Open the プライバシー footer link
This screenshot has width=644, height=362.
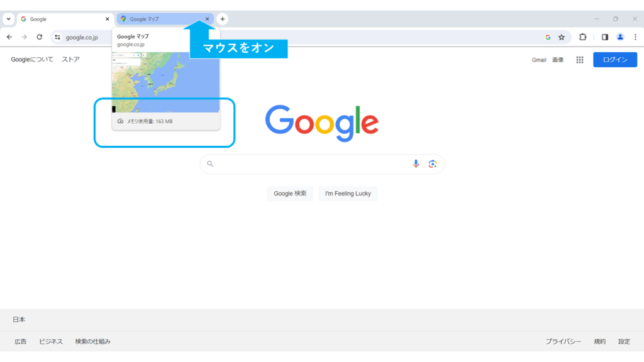563,341
